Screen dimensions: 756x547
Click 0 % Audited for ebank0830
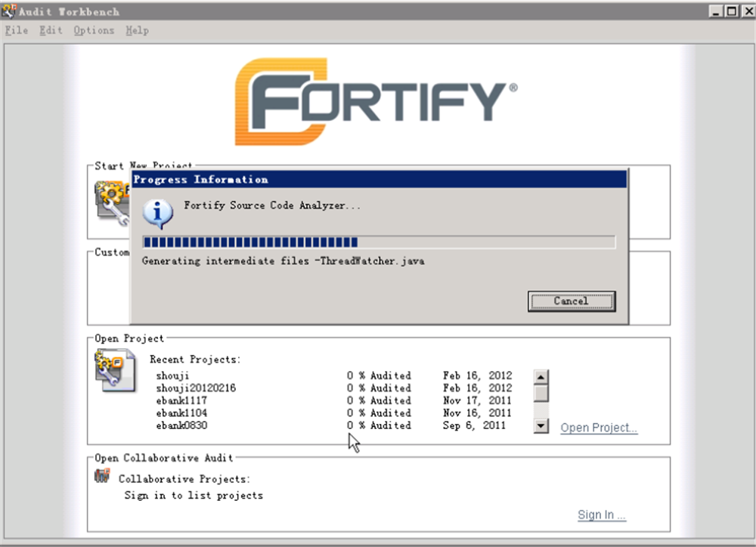(379, 425)
